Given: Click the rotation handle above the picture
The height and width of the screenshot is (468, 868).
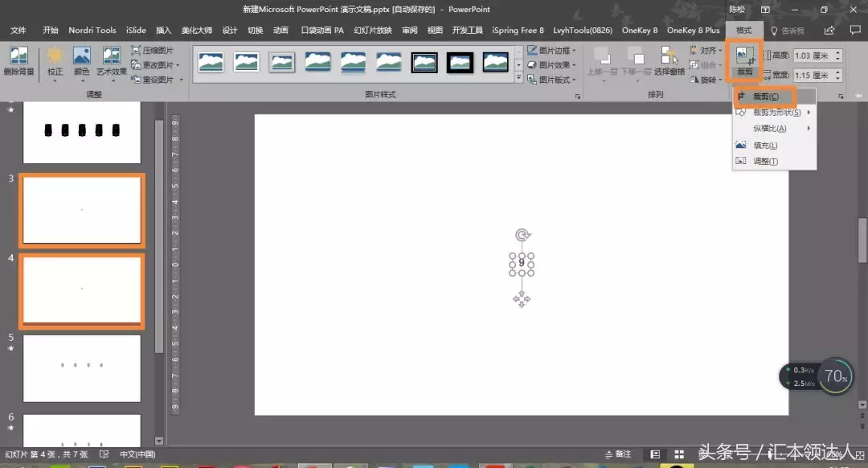Looking at the screenshot, I should 522,235.
